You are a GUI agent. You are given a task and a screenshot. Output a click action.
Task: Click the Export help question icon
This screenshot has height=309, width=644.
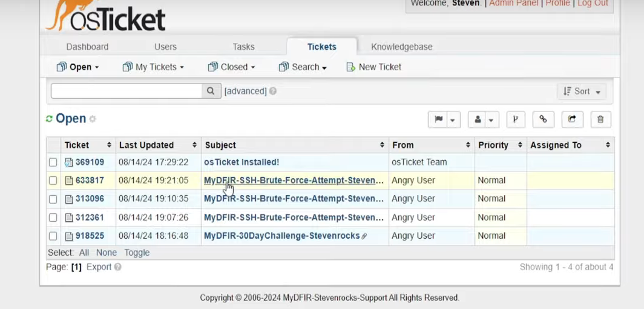117,267
